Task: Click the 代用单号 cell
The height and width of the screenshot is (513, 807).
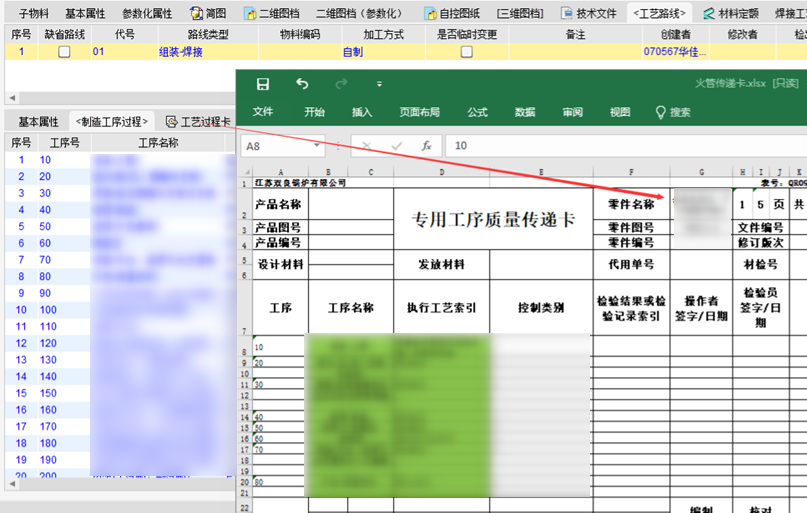Action: pyautogui.click(x=631, y=264)
